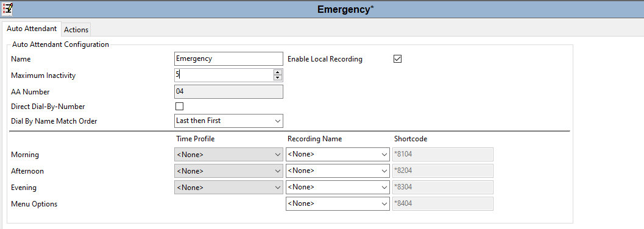This screenshot has height=229, width=644.
Task: Click the Maximum Inactivity label
Action: pos(43,76)
